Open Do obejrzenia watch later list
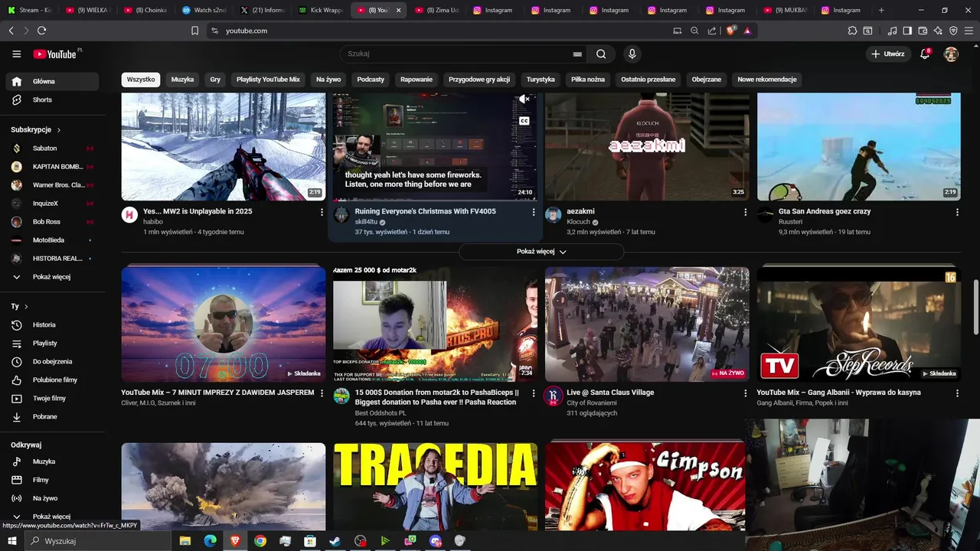This screenshot has height=551, width=980. tap(52, 362)
